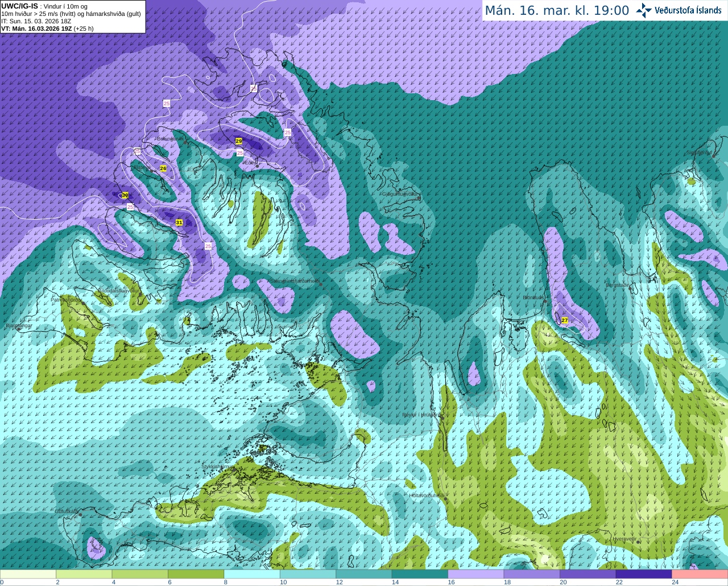Click the Æðey station dot
Screen dimensions: 728x586
[x=257, y=166]
